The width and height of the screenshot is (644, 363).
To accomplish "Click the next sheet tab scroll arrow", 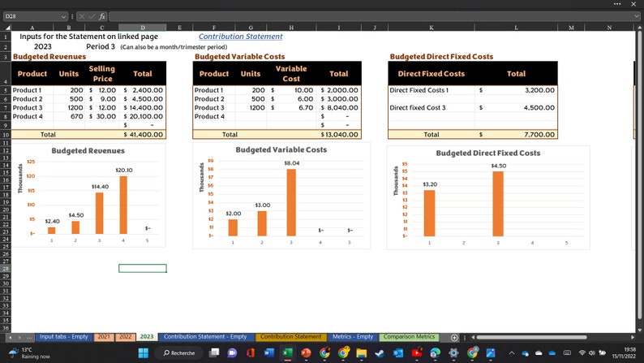I will coord(19,337).
